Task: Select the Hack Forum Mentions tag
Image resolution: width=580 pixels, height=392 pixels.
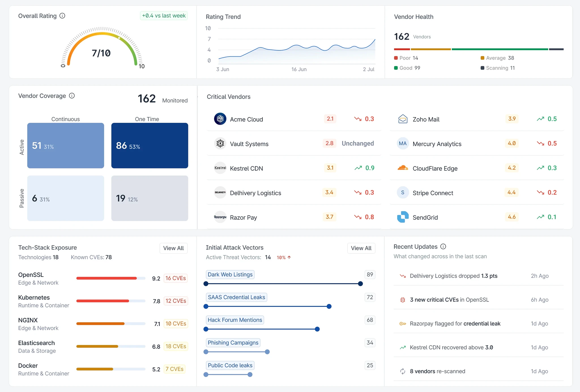Action: pos(235,320)
